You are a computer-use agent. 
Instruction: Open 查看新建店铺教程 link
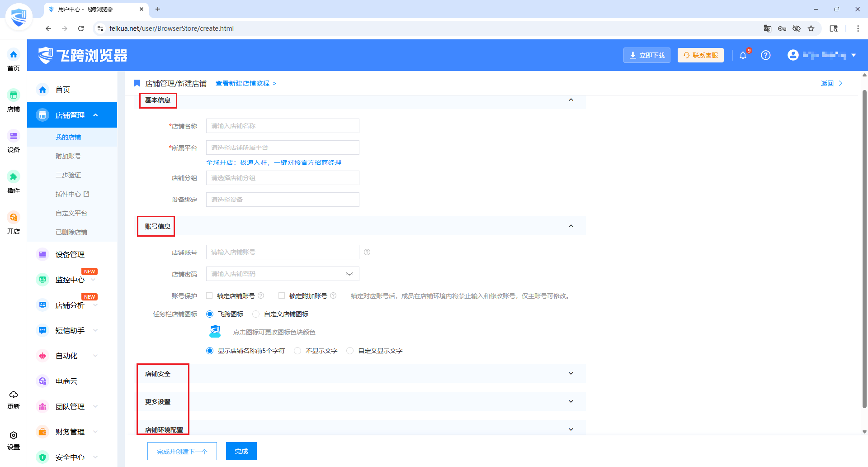point(245,83)
